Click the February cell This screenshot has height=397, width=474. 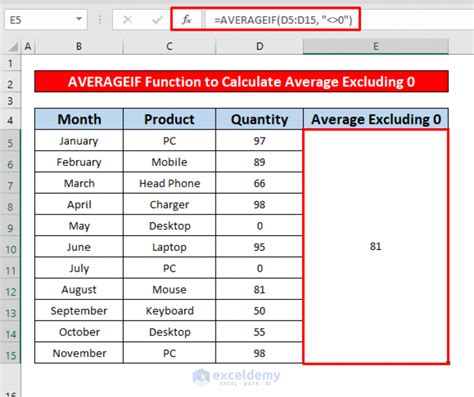pyautogui.click(x=79, y=162)
